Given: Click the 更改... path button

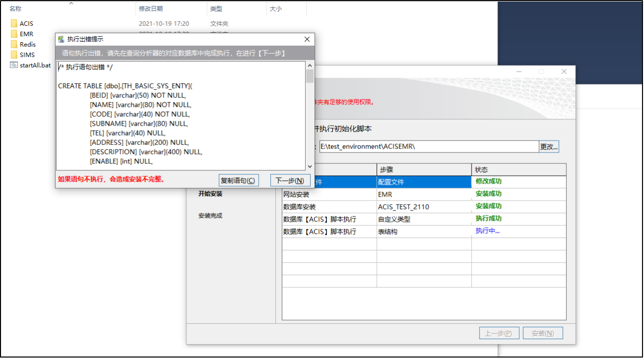Looking at the screenshot, I should [549, 146].
